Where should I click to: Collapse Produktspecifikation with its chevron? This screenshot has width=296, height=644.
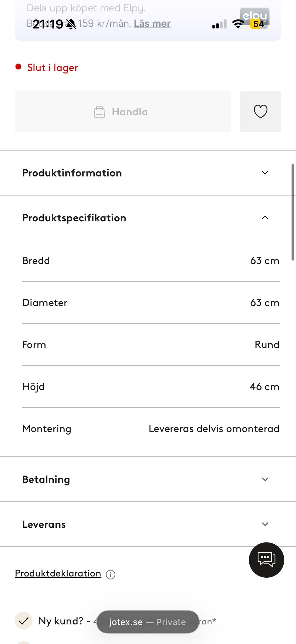click(265, 218)
